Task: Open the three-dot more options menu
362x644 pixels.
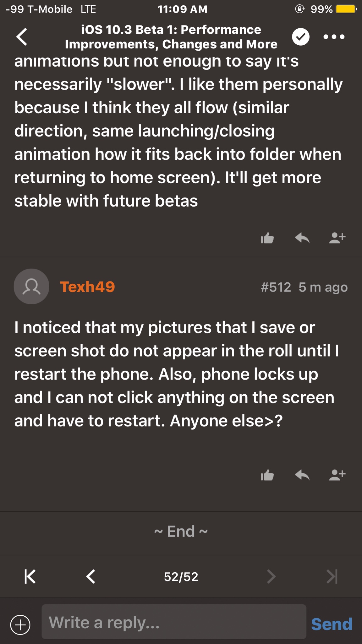Action: (x=334, y=37)
